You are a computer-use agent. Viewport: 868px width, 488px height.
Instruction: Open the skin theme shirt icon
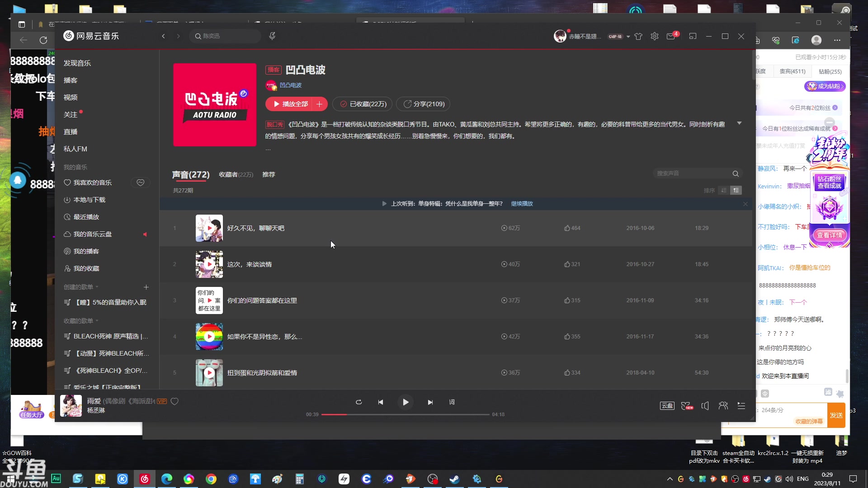[x=638, y=36]
